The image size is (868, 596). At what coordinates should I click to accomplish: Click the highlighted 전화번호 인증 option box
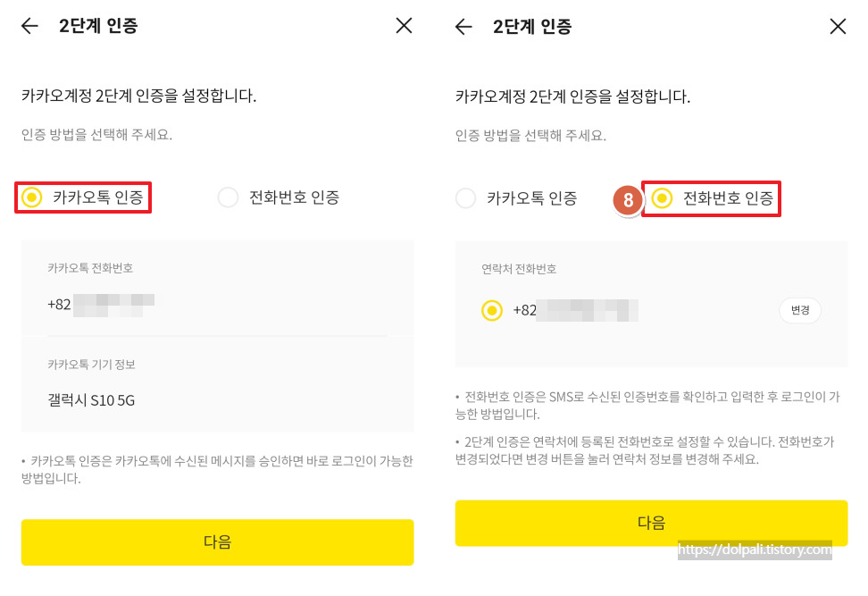pos(711,199)
